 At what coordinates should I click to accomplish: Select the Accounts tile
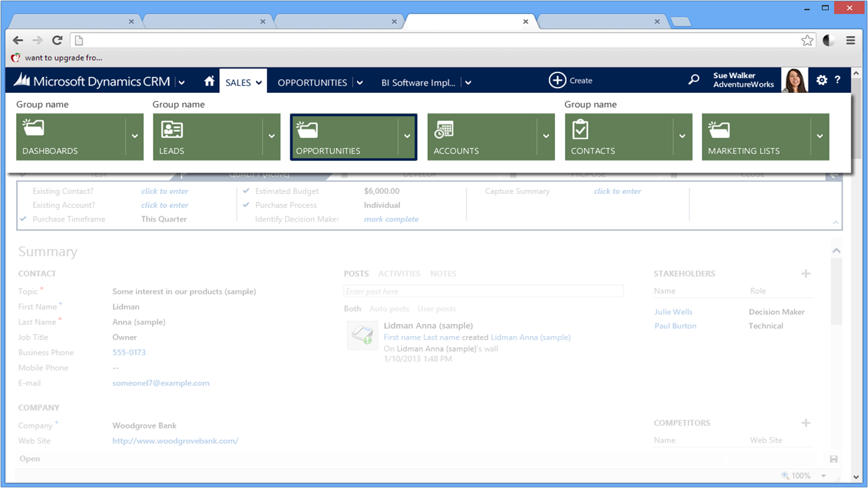click(x=481, y=137)
